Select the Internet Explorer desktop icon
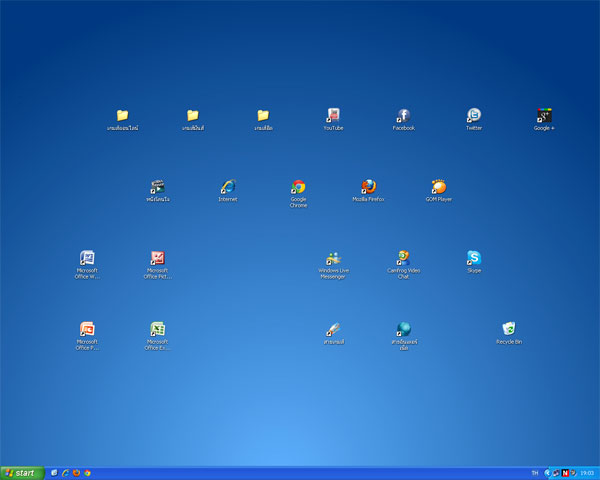Image resolution: width=600 pixels, height=480 pixels. (228, 187)
